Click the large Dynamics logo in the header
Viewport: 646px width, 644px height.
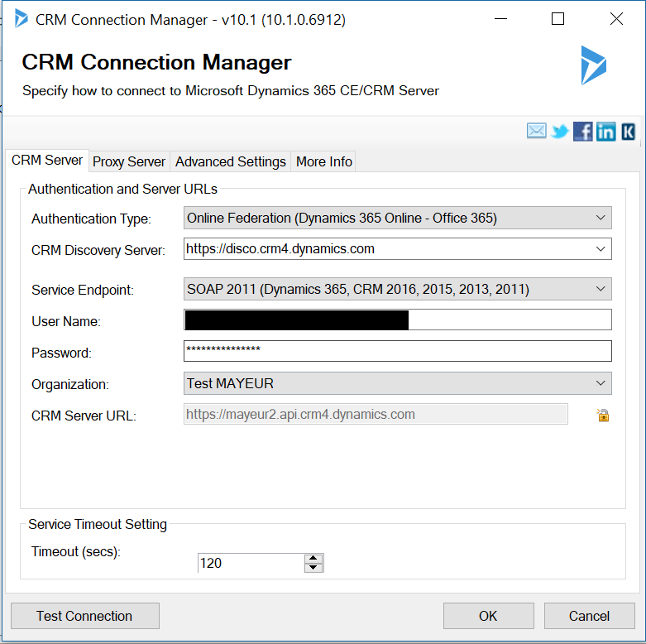pyautogui.click(x=593, y=65)
